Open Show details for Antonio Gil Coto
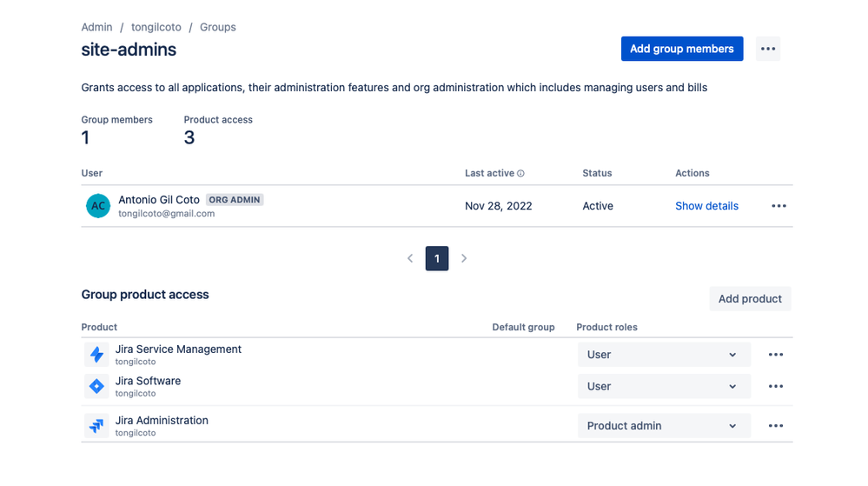The width and height of the screenshot is (868, 486). click(706, 206)
